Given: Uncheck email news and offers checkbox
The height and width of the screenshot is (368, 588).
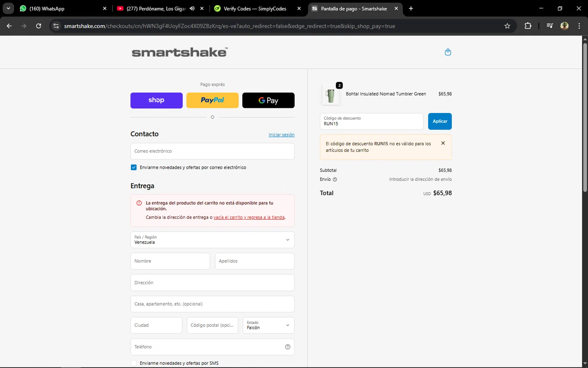Looking at the screenshot, I should (134, 167).
